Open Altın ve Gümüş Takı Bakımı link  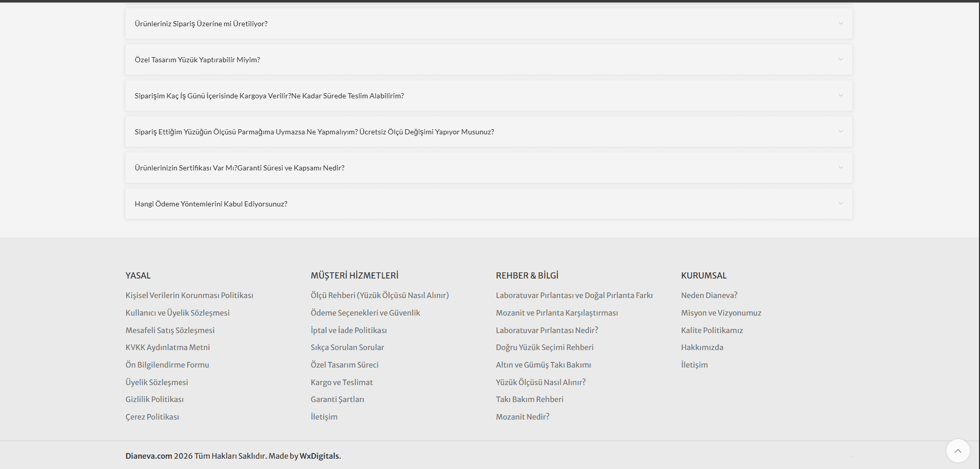point(543,365)
